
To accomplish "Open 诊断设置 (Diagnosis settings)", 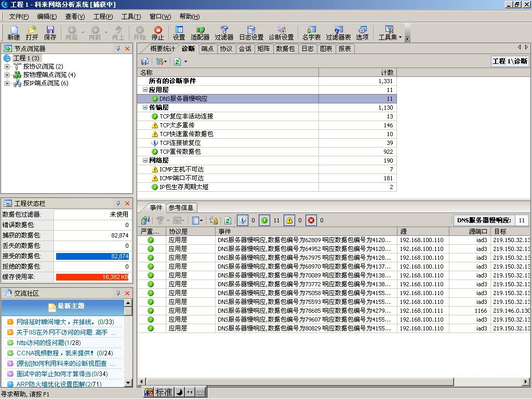I will [281, 33].
